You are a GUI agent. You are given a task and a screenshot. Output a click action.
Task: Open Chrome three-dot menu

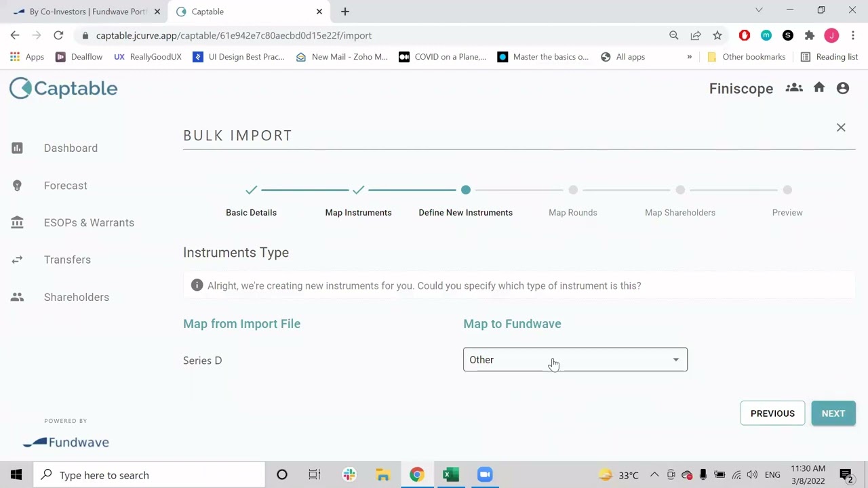(x=853, y=35)
